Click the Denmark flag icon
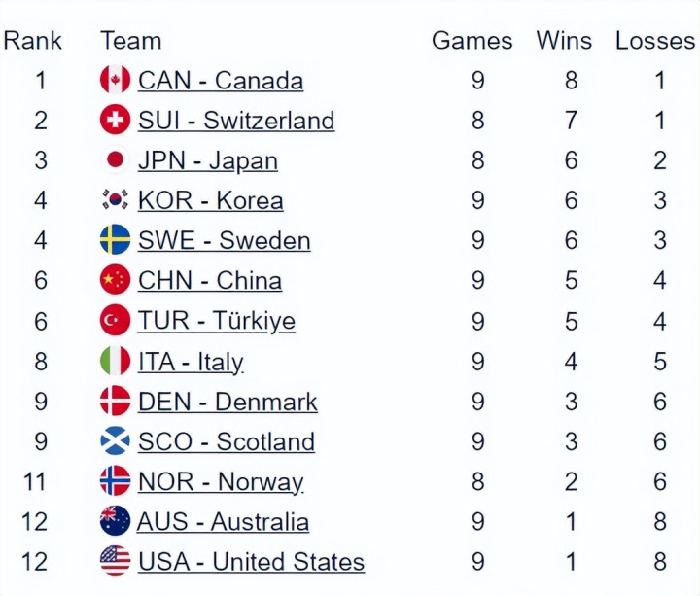This screenshot has width=700, height=596. click(x=115, y=401)
